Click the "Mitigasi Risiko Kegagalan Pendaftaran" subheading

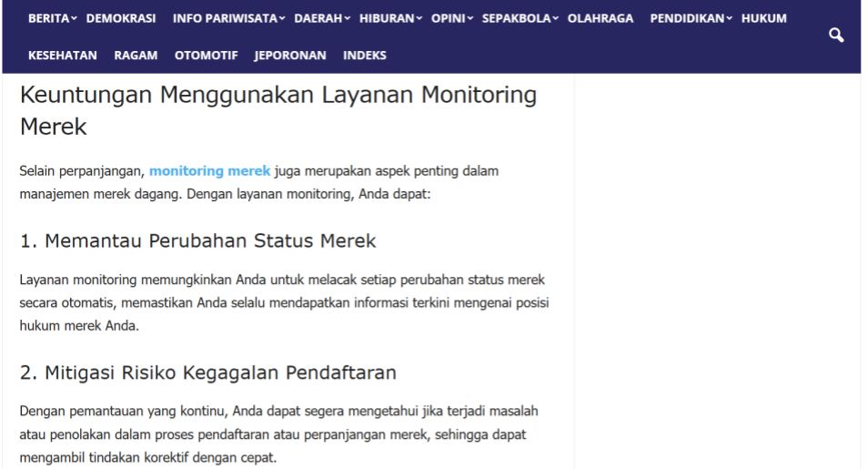207,372
